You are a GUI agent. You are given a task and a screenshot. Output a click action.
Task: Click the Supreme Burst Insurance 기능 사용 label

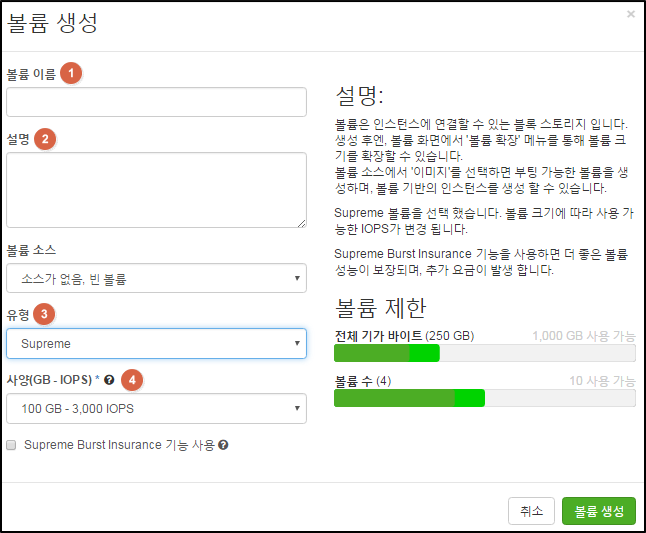(119, 445)
